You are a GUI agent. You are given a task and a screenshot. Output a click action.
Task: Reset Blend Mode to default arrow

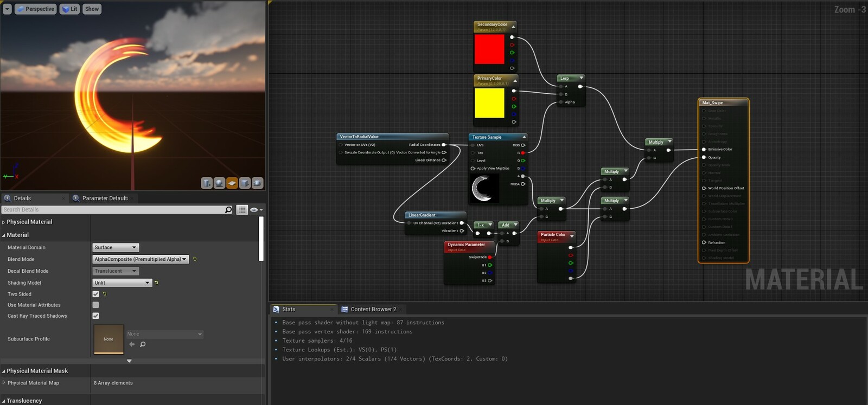pos(195,259)
